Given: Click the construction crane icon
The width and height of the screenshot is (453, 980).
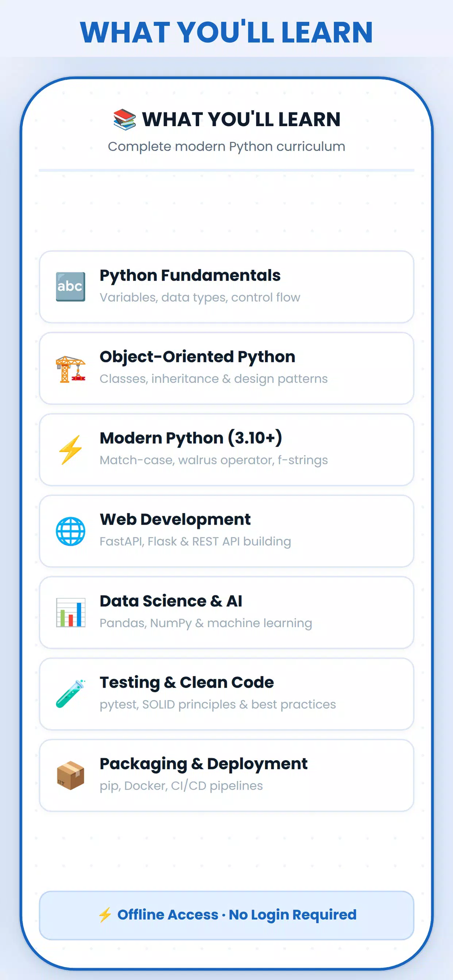Looking at the screenshot, I should pyautogui.click(x=70, y=369).
